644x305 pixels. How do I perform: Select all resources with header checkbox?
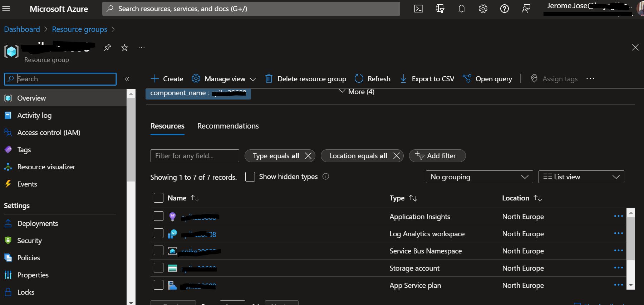[158, 198]
